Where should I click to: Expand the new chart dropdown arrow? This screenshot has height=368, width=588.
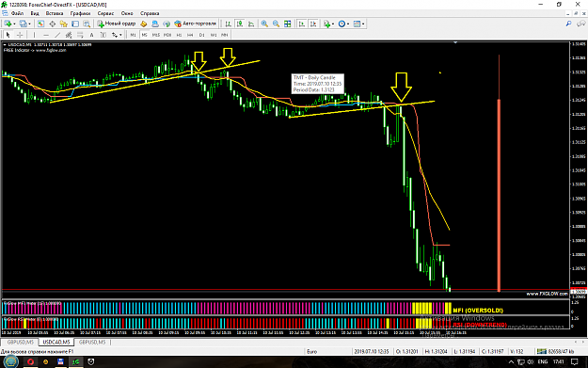(14, 24)
